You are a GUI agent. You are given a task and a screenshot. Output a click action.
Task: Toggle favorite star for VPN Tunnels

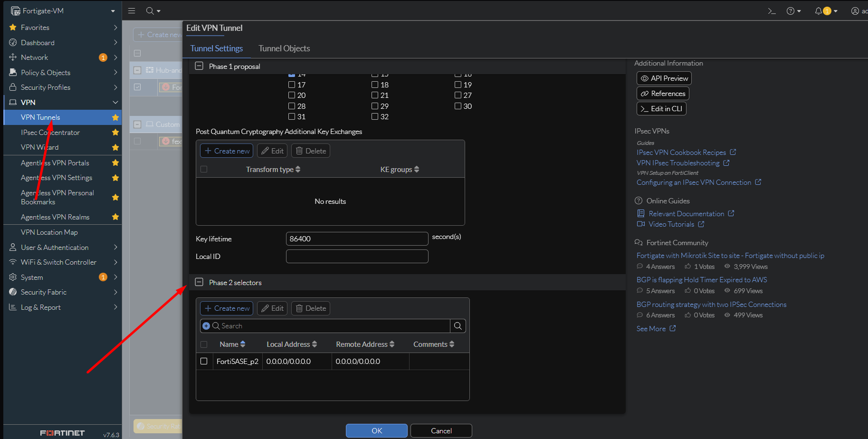[x=115, y=117]
